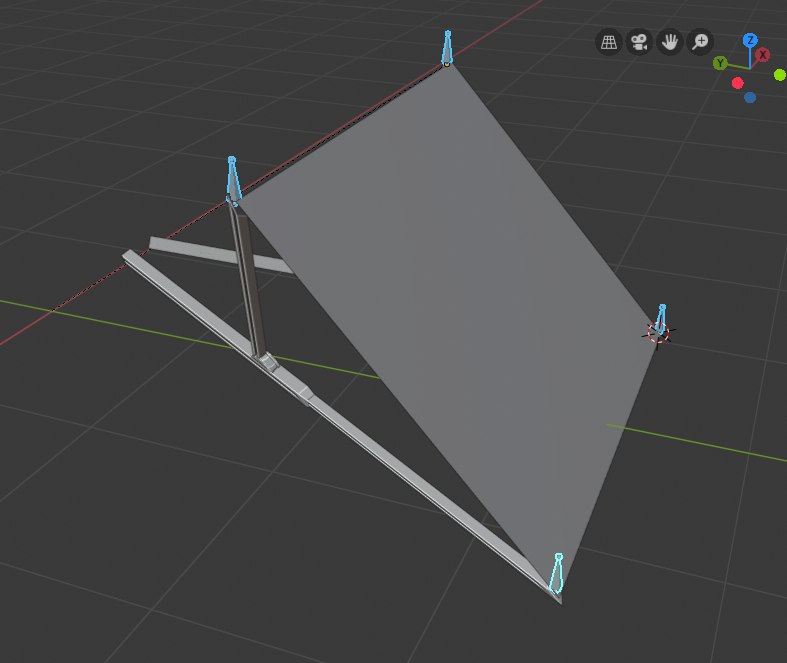Click the unlabeled bright green negative axis dot
The width and height of the screenshot is (787, 663).
pos(779,75)
